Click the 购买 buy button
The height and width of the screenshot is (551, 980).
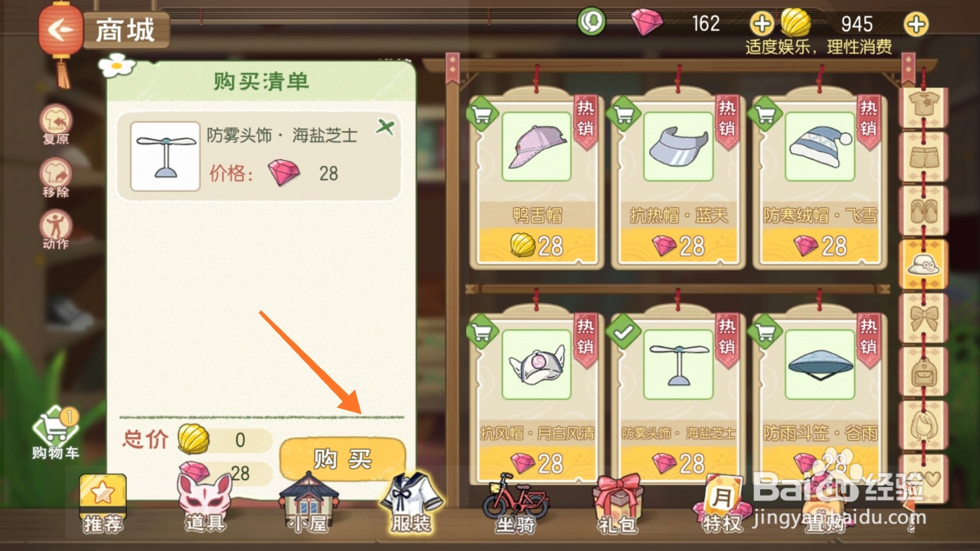click(342, 459)
